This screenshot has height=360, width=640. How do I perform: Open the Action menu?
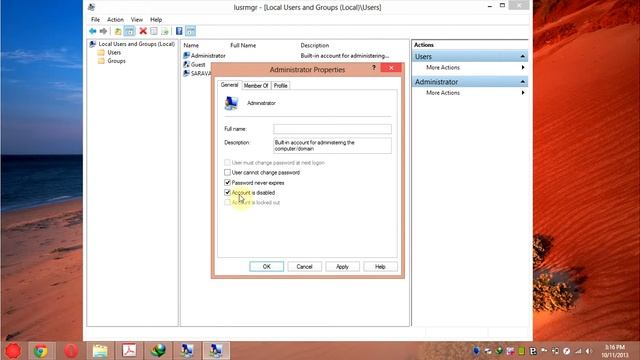[115, 20]
